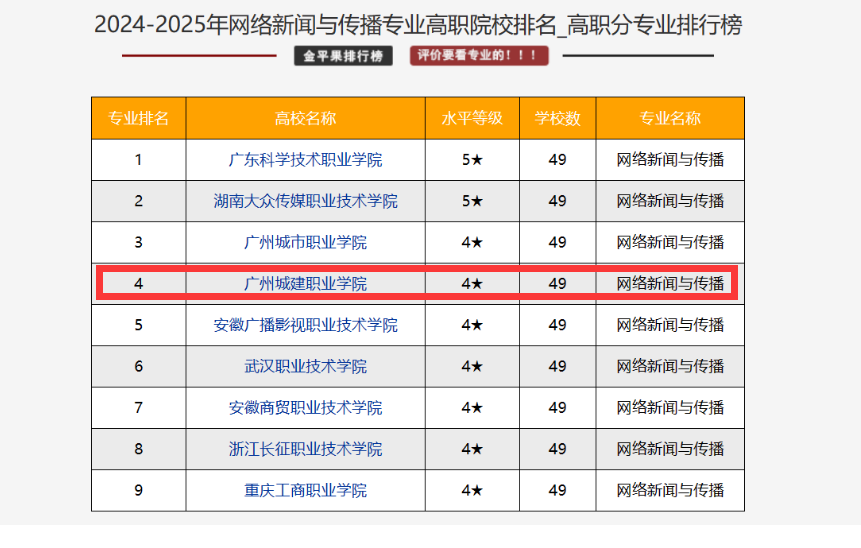The height and width of the screenshot is (548, 861).
Task: Click the dark 金平果排行榜 badge
Action: (344, 56)
